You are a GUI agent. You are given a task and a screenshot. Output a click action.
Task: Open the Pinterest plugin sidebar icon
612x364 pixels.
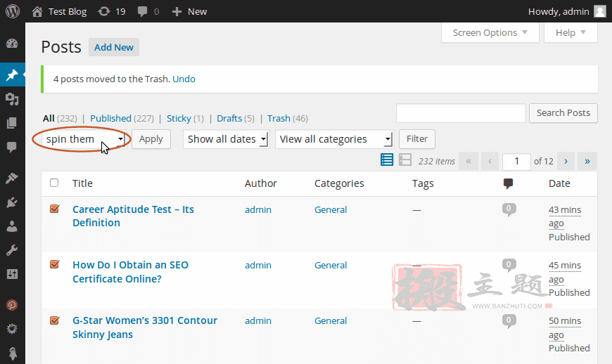click(x=12, y=305)
